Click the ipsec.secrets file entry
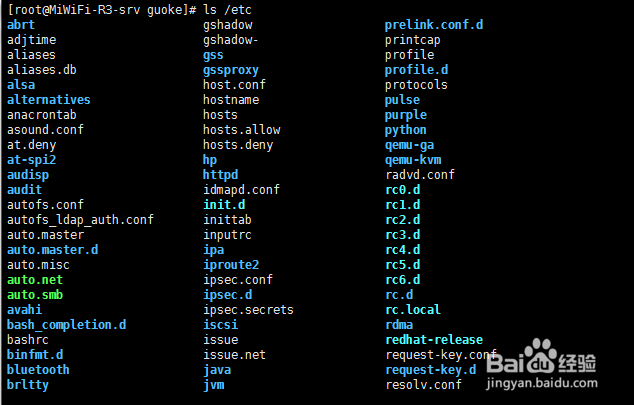The height and width of the screenshot is (405, 634). click(248, 310)
